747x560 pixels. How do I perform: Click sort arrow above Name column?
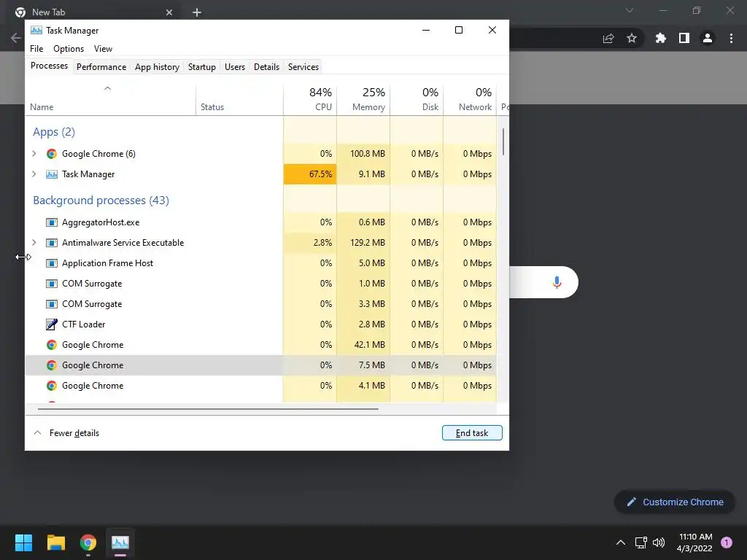pos(108,88)
